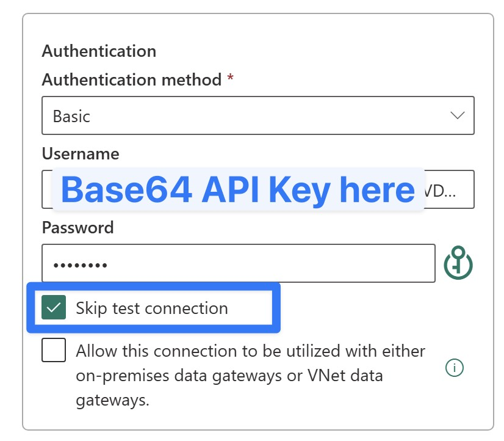Click the "Authentication" section heading

pos(99,51)
